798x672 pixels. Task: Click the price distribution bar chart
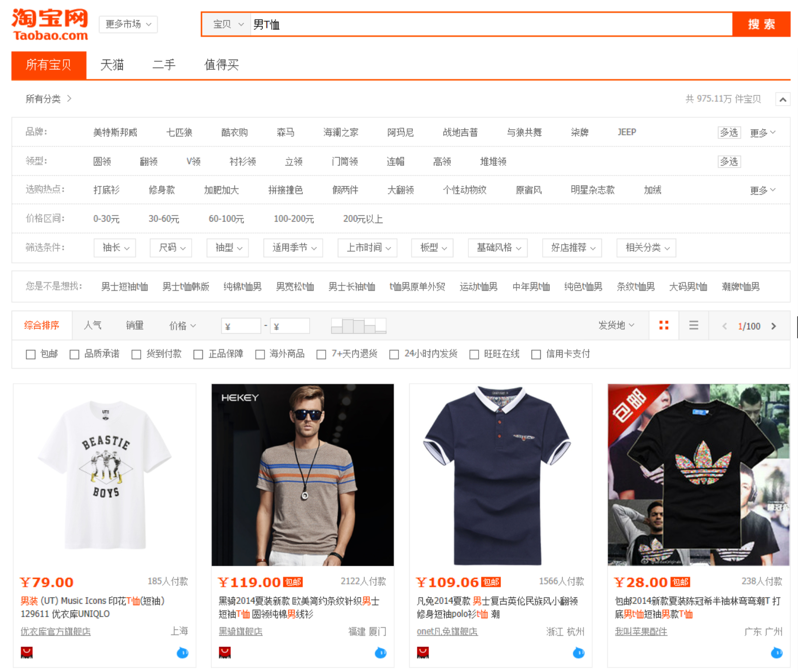[x=358, y=326]
